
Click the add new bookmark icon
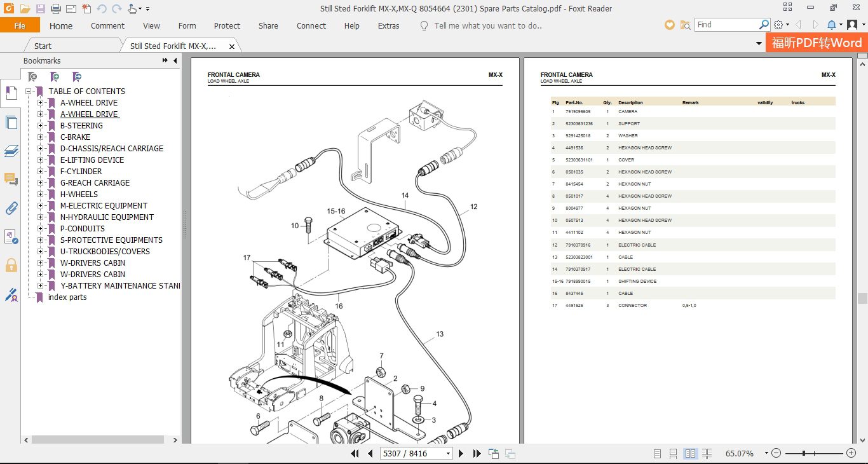click(55, 76)
